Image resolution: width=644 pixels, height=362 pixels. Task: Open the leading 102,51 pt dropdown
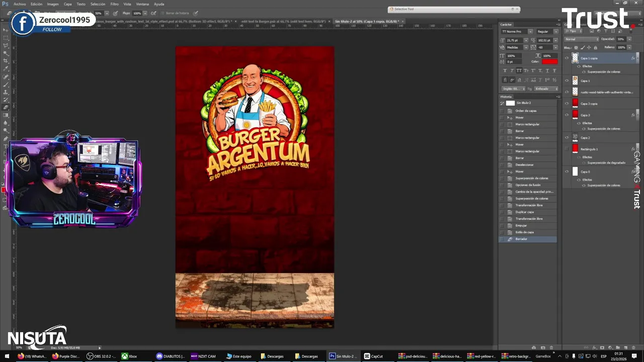tap(555, 40)
